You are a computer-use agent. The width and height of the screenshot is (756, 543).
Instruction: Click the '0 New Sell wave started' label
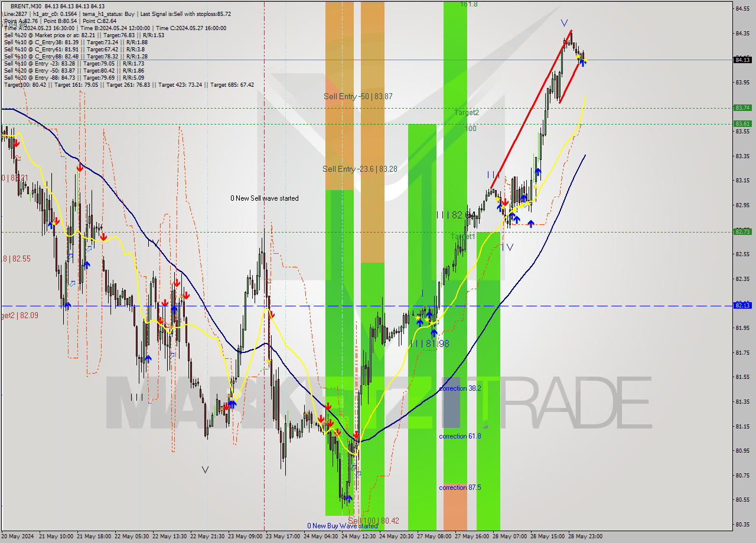265,198
